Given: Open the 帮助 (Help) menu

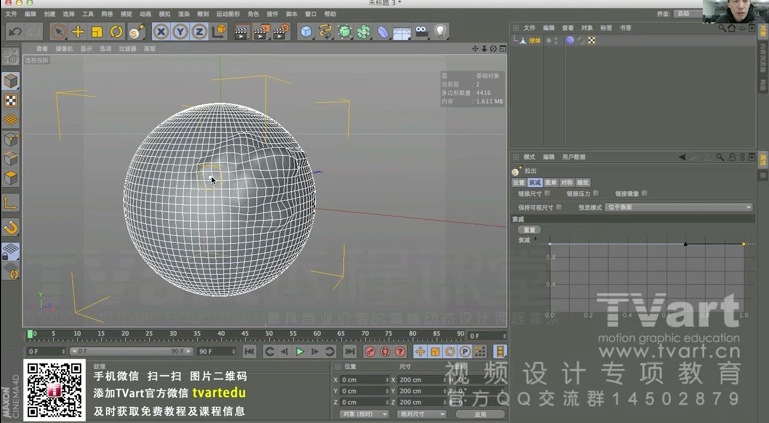Looking at the screenshot, I should (x=330, y=14).
